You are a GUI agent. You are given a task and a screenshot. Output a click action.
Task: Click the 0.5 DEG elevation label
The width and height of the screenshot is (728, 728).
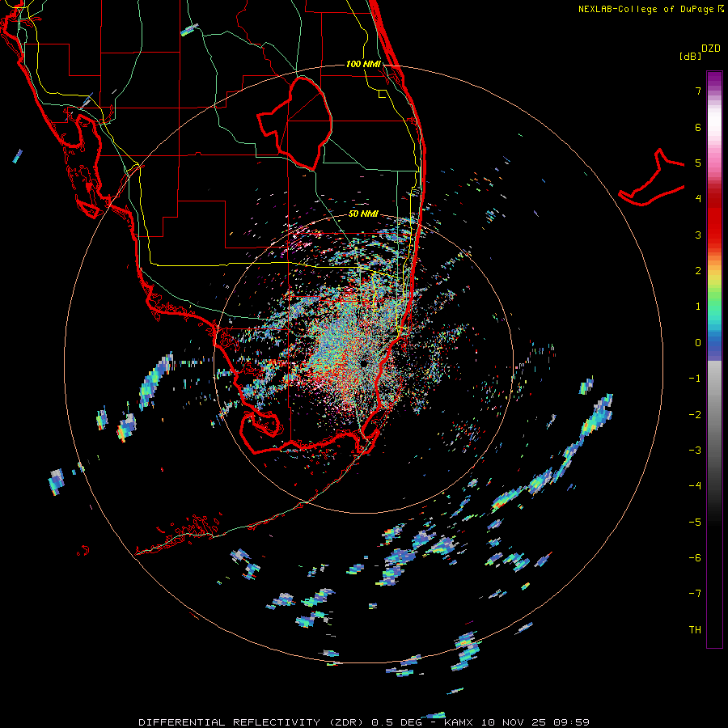tap(396, 722)
